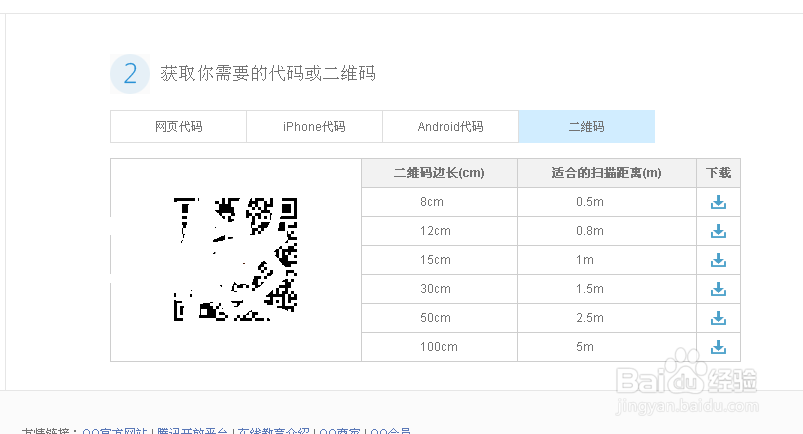Switch to the 网页代码 tab
This screenshot has width=803, height=434.
178,127
